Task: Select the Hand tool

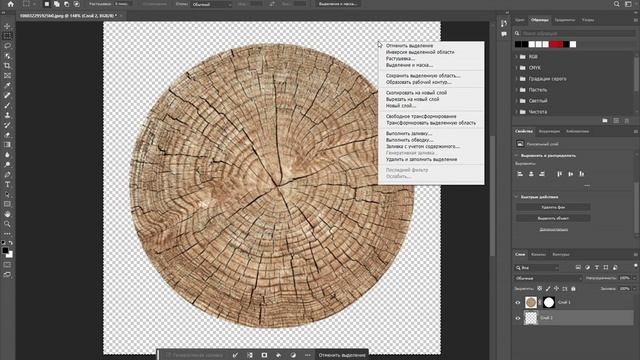Action: point(7,214)
